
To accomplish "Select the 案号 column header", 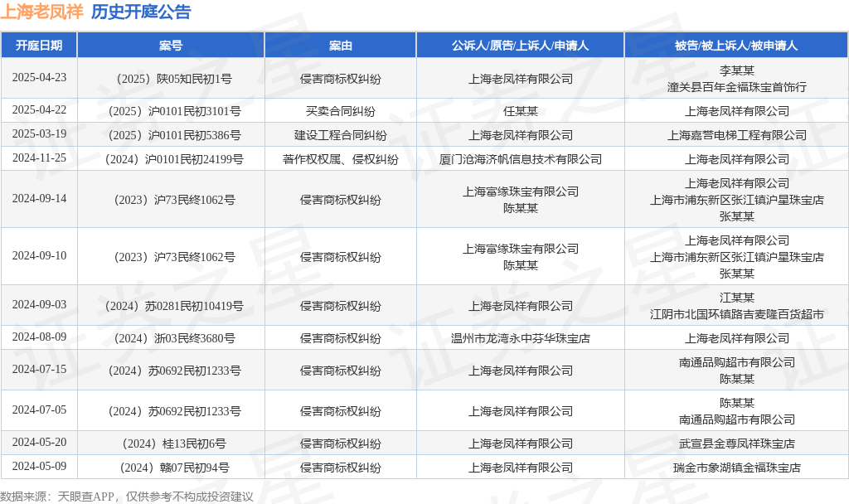I will point(171,46).
